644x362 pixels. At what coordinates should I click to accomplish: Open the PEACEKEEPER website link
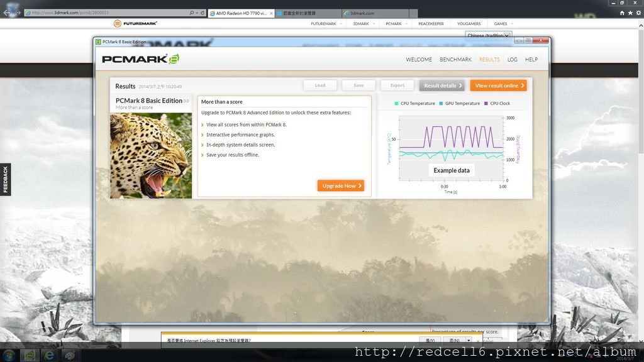click(x=431, y=24)
